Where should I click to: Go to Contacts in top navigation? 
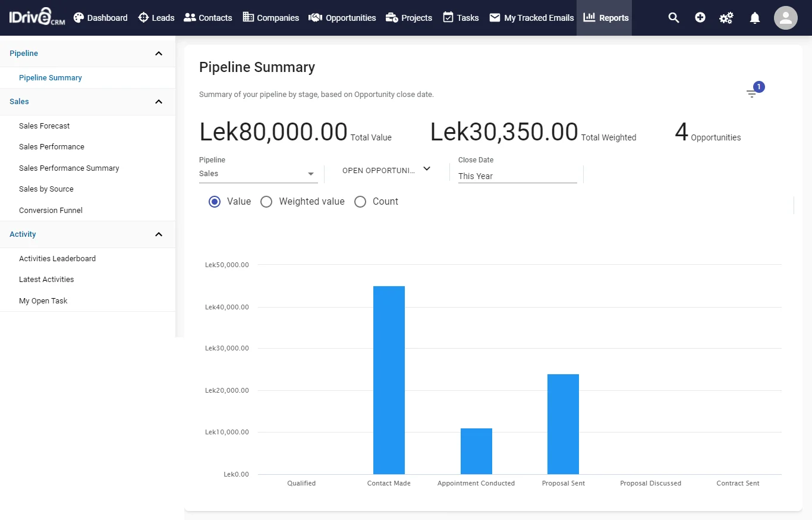click(x=208, y=18)
